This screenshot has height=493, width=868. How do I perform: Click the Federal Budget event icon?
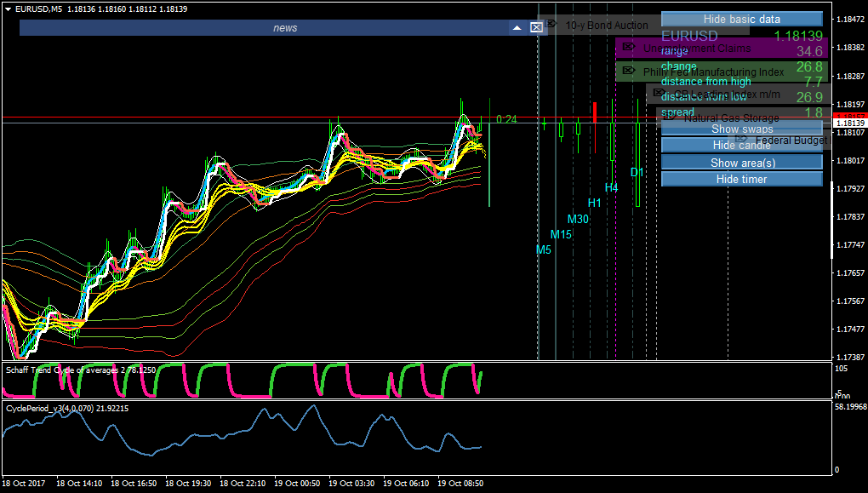tap(742, 139)
